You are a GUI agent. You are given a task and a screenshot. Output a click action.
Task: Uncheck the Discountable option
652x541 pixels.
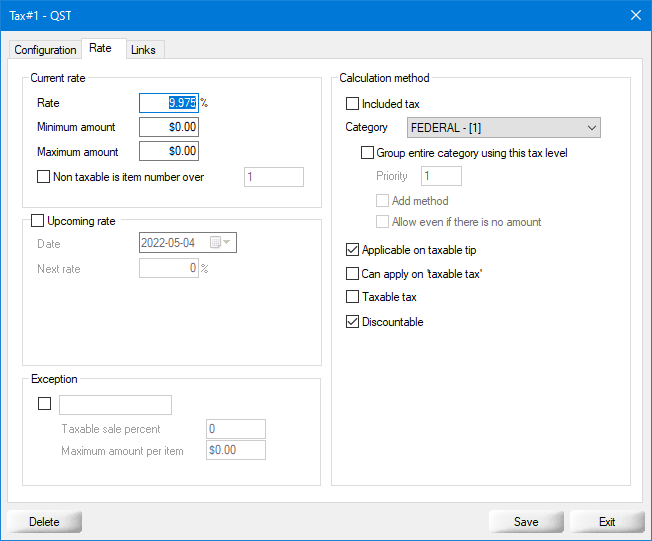(352, 322)
